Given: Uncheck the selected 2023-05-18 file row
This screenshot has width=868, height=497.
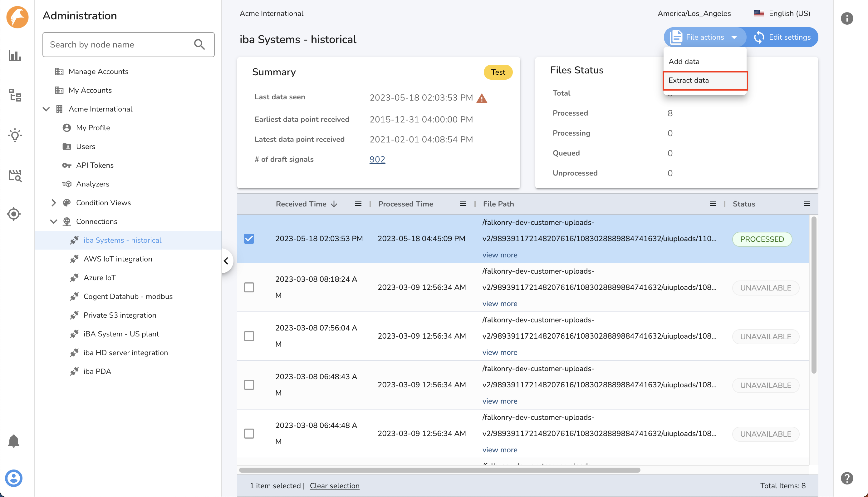Looking at the screenshot, I should pyautogui.click(x=249, y=239).
